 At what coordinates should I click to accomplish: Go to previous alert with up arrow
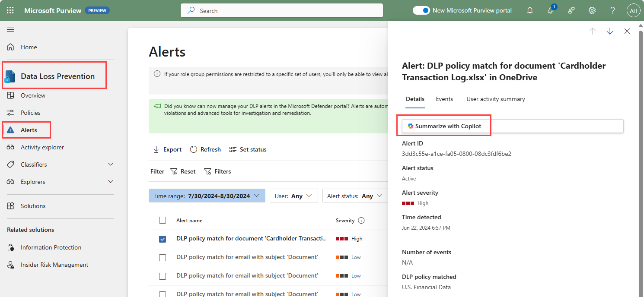[x=593, y=31]
